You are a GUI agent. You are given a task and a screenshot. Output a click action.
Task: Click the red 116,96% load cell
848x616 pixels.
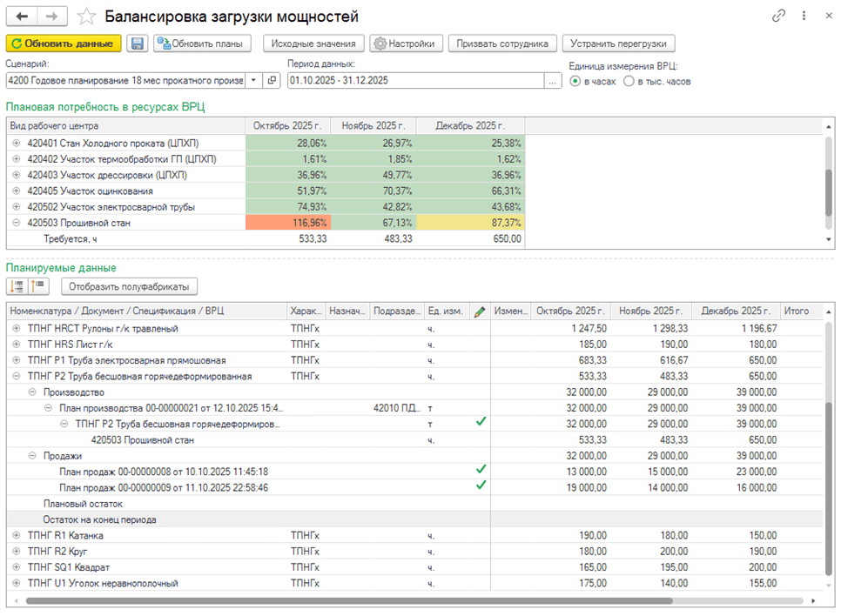pyautogui.click(x=288, y=223)
